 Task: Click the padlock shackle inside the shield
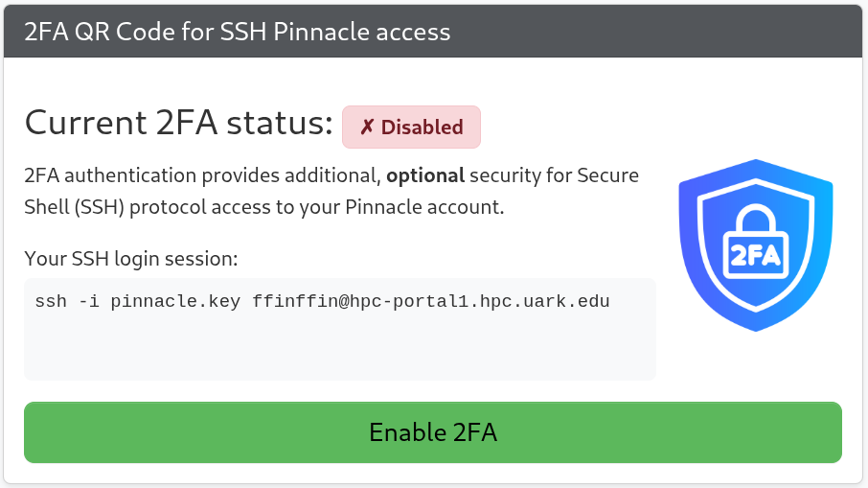tap(757, 218)
